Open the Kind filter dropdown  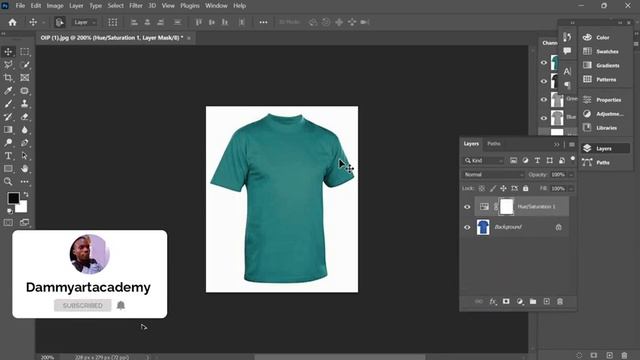pos(484,161)
